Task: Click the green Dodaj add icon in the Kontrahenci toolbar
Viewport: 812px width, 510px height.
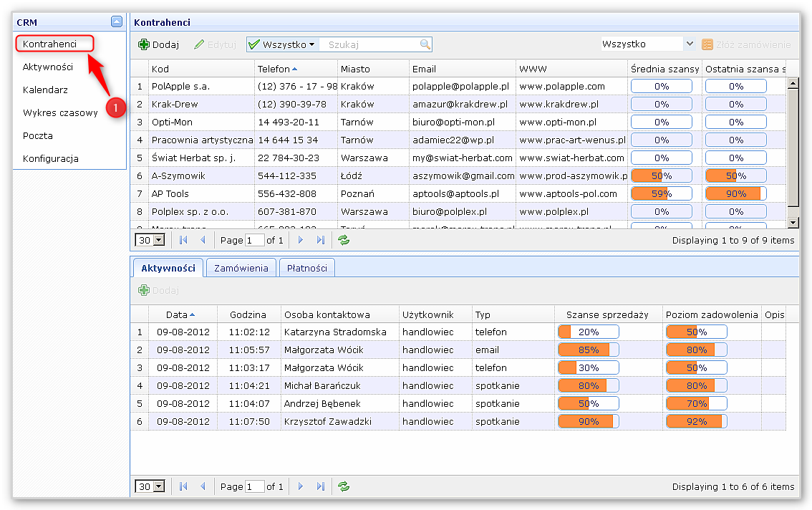Action: [x=144, y=44]
